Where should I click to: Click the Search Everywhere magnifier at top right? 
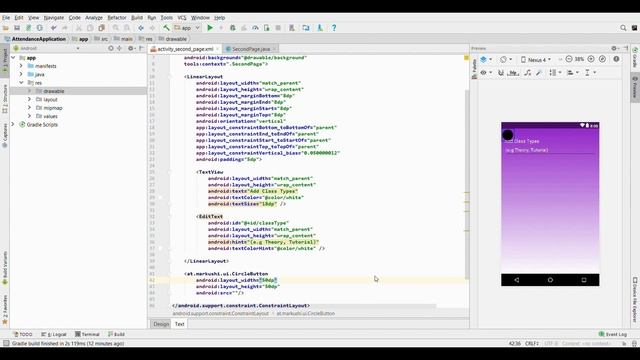623,28
